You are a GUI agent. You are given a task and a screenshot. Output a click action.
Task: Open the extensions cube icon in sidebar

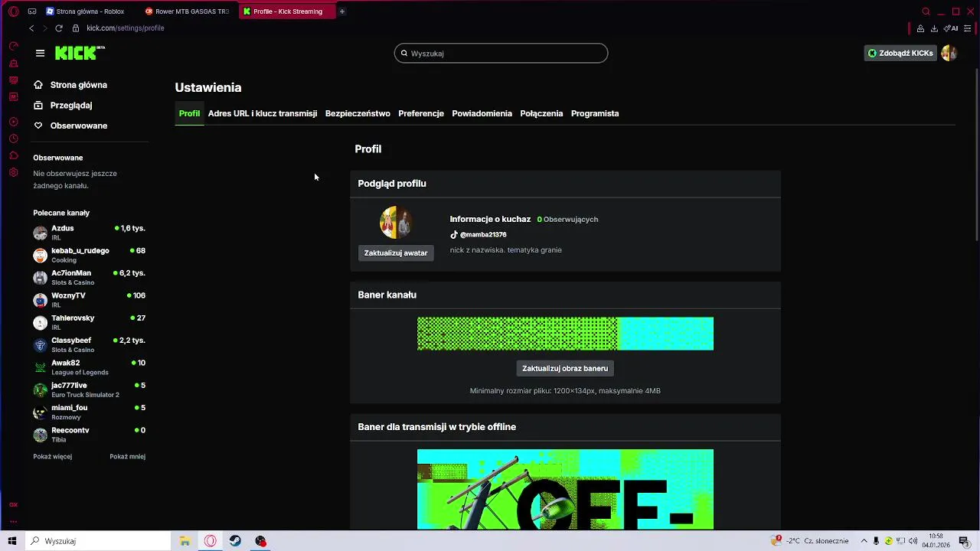(13, 155)
